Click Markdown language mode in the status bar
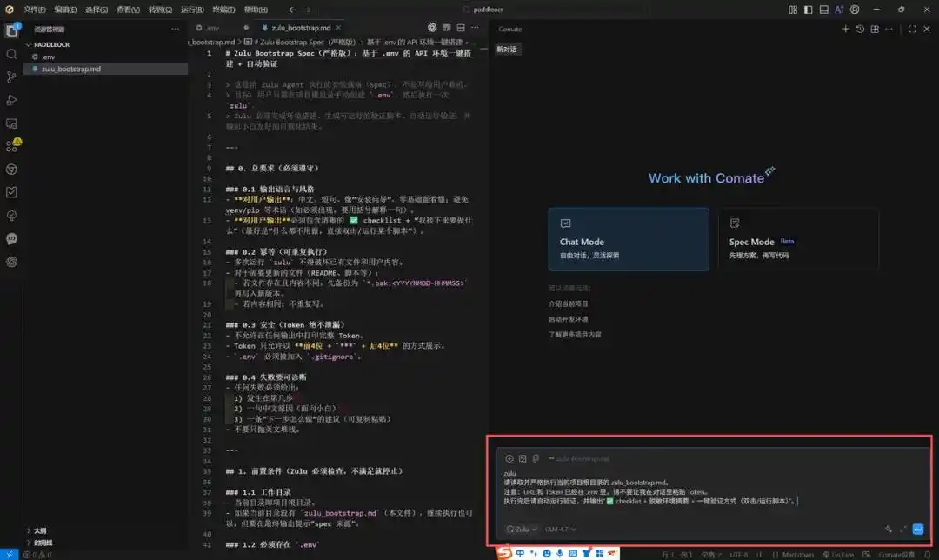 coord(797,555)
